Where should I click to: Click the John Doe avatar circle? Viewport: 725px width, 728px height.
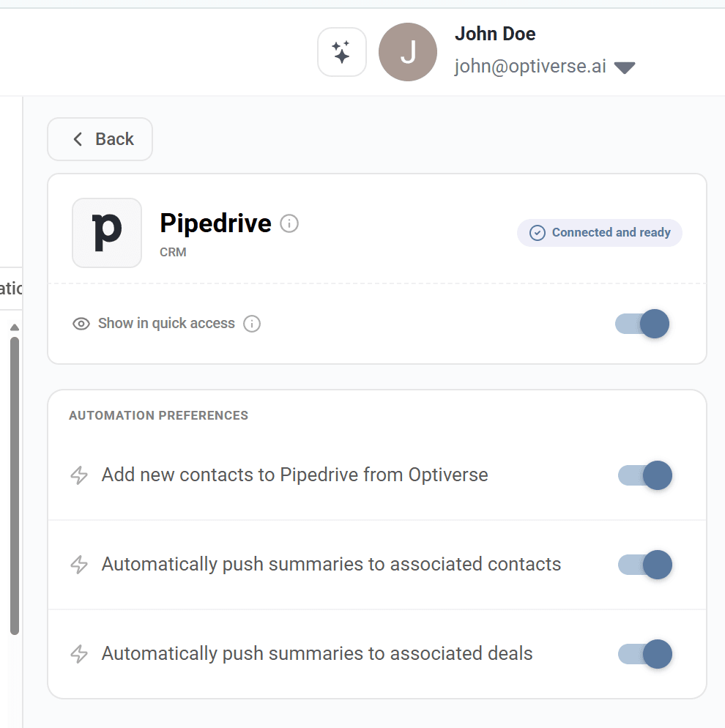click(407, 52)
